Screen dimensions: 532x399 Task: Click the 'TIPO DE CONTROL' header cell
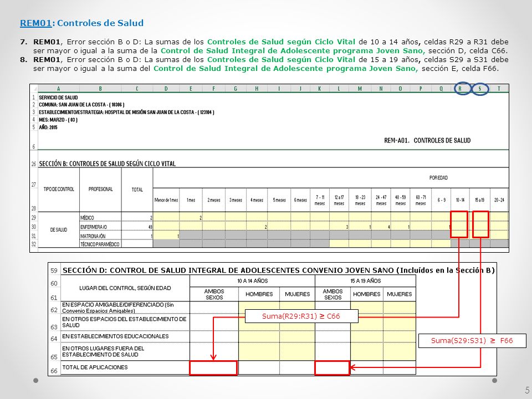click(x=59, y=190)
